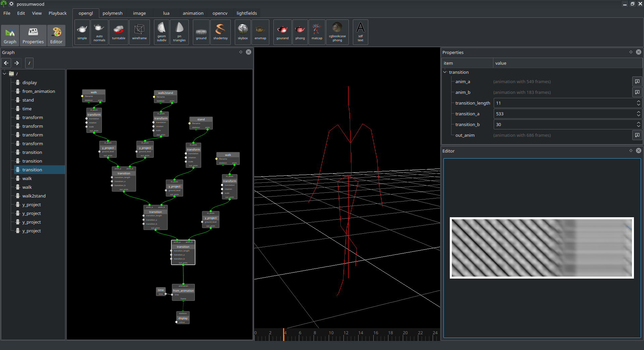This screenshot has width=644, height=350.
Task: Click the orange timeline frame marker
Action: [283, 335]
